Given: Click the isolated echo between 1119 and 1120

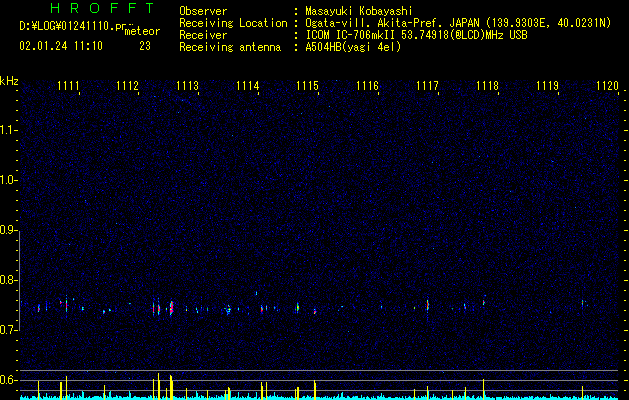Looking at the screenshot, I should [582, 303].
